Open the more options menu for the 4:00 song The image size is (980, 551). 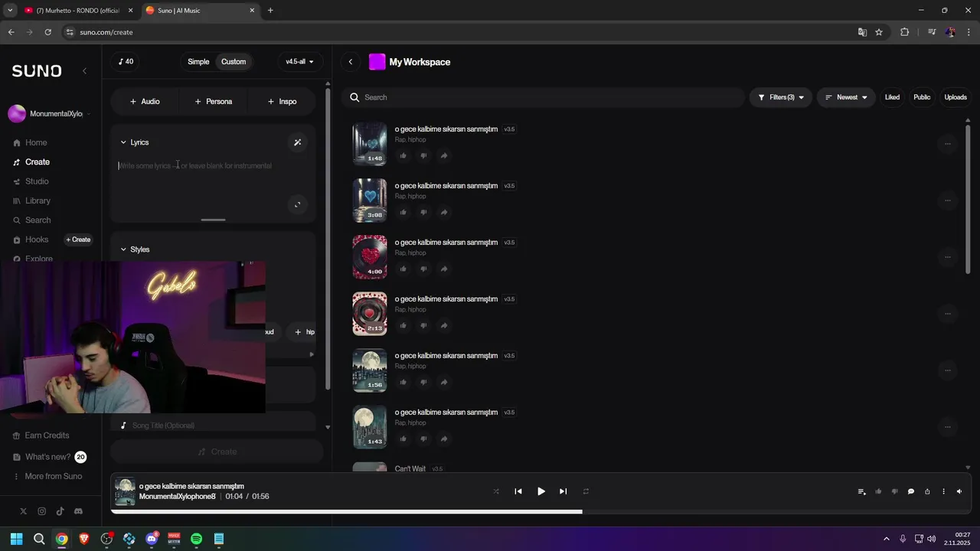click(947, 257)
